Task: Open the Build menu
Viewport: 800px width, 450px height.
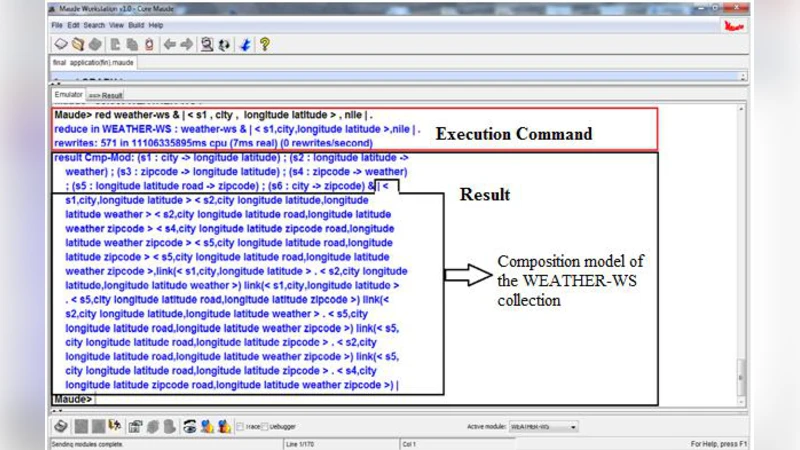Action: (x=134, y=24)
